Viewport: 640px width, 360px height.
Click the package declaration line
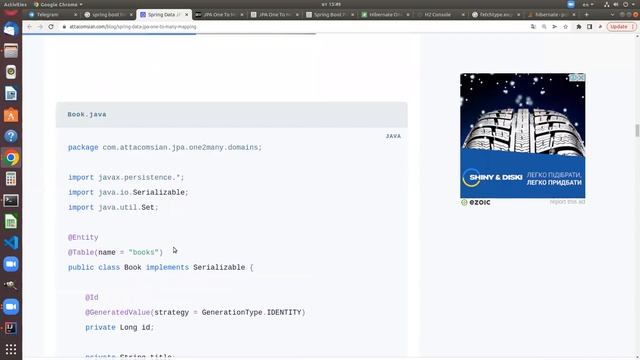click(x=165, y=147)
